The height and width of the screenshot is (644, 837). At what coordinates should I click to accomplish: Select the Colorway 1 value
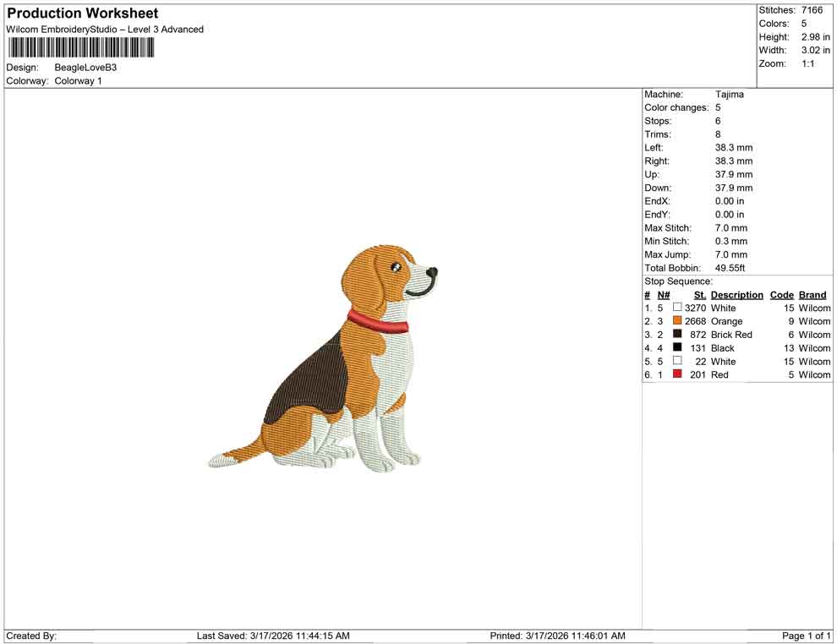pos(78,81)
